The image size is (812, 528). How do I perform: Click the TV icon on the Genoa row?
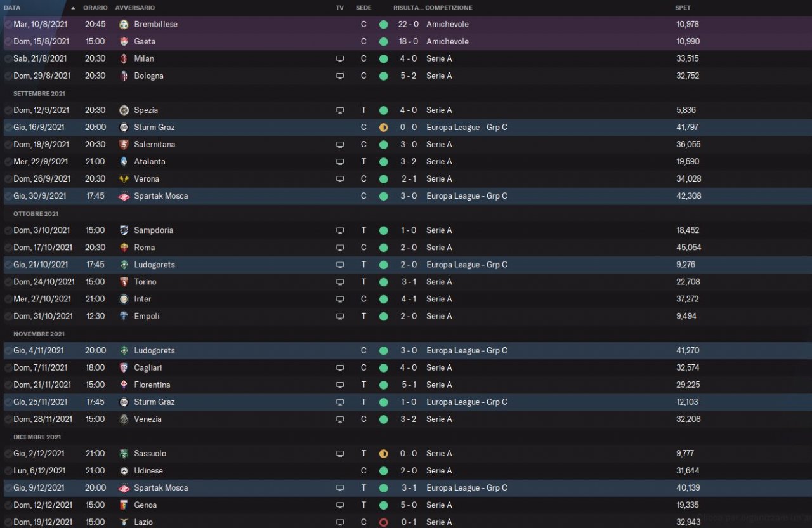point(340,505)
